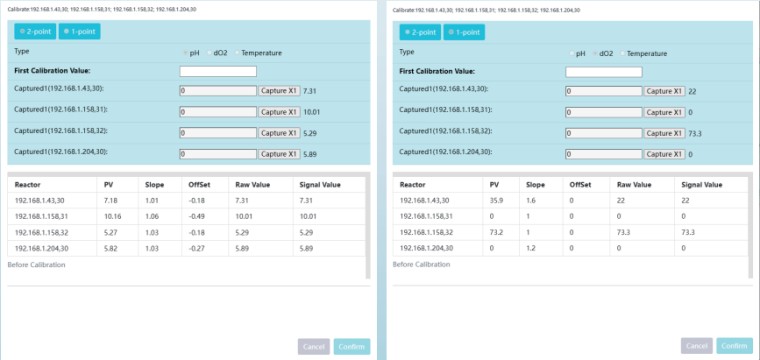Click slope value 1.2 in right table

tap(530, 249)
